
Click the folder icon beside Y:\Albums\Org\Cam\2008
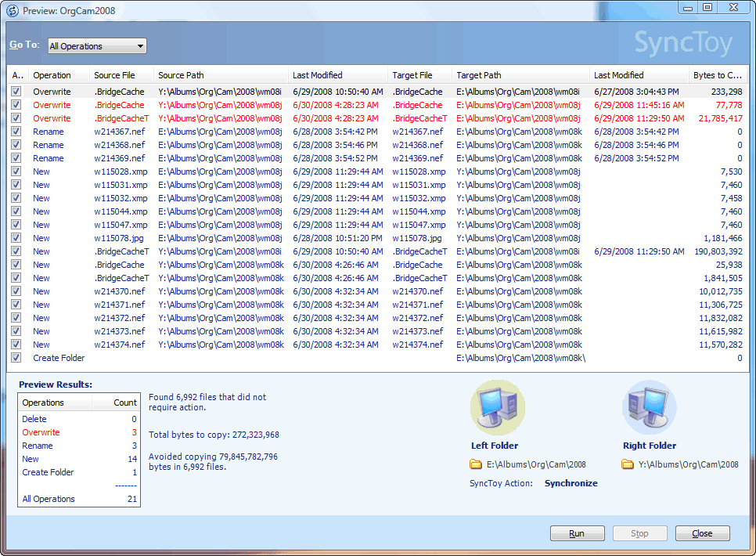click(628, 464)
